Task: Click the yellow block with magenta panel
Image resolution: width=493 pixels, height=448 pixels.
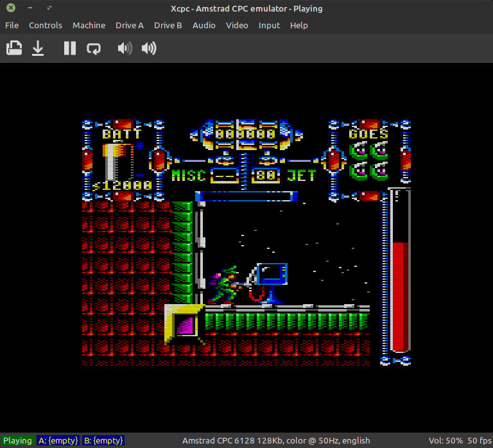Action: pyautogui.click(x=185, y=324)
